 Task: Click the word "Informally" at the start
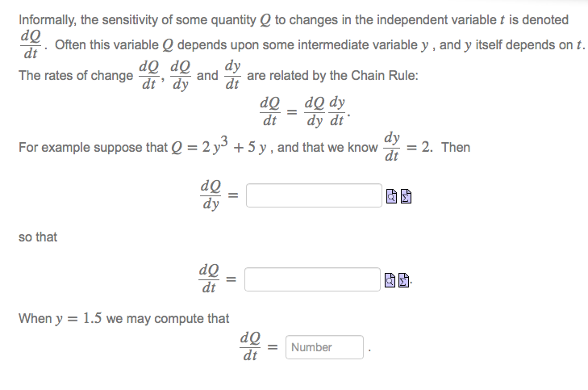pos(47,20)
